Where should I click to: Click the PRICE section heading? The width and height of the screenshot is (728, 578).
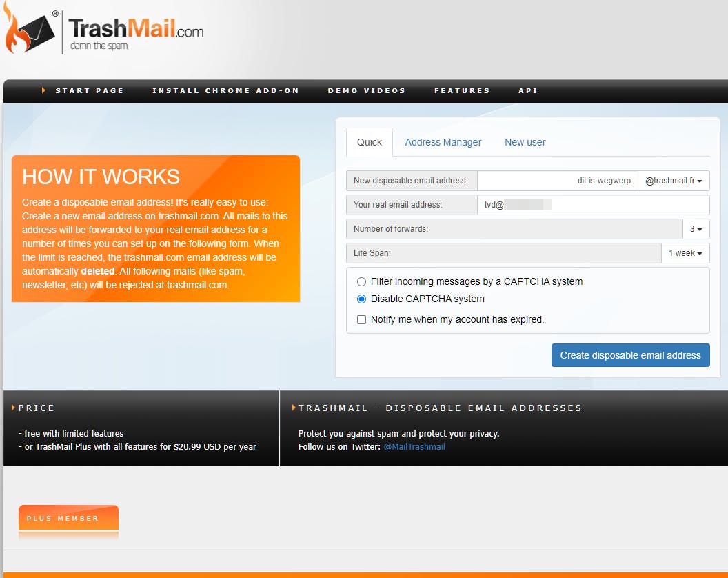click(37, 408)
